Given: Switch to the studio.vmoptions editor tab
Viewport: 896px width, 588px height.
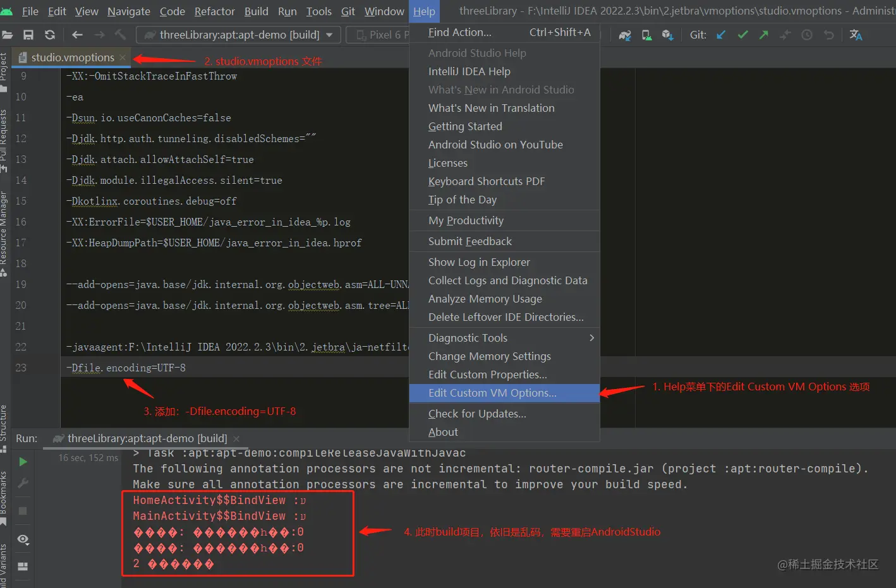Looking at the screenshot, I should 72,57.
